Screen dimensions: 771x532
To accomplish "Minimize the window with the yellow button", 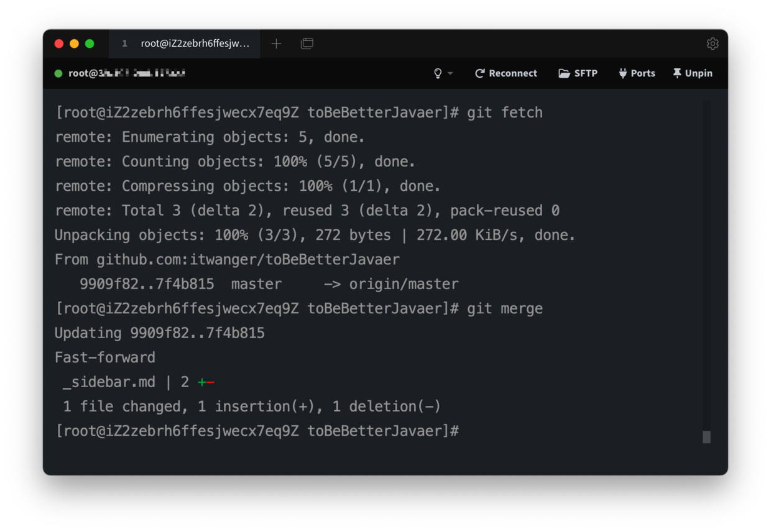I will coord(74,44).
